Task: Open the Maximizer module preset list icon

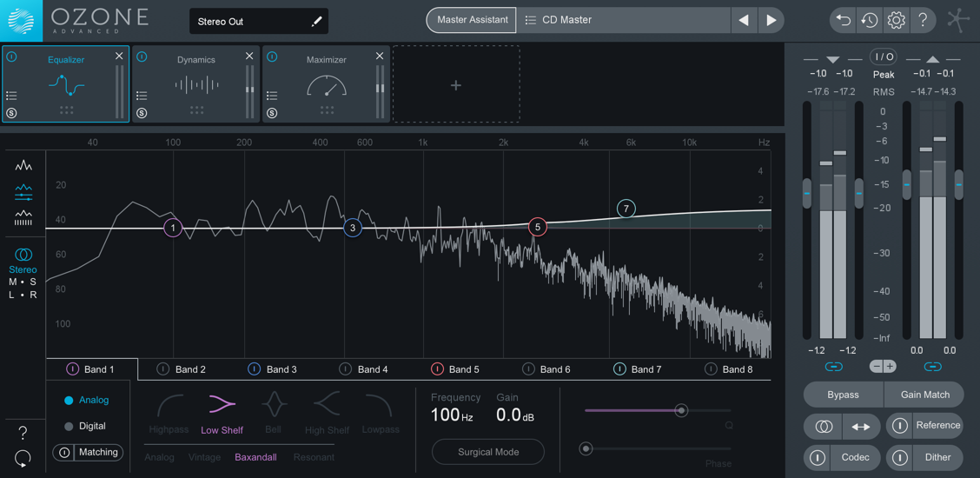Action: click(272, 96)
